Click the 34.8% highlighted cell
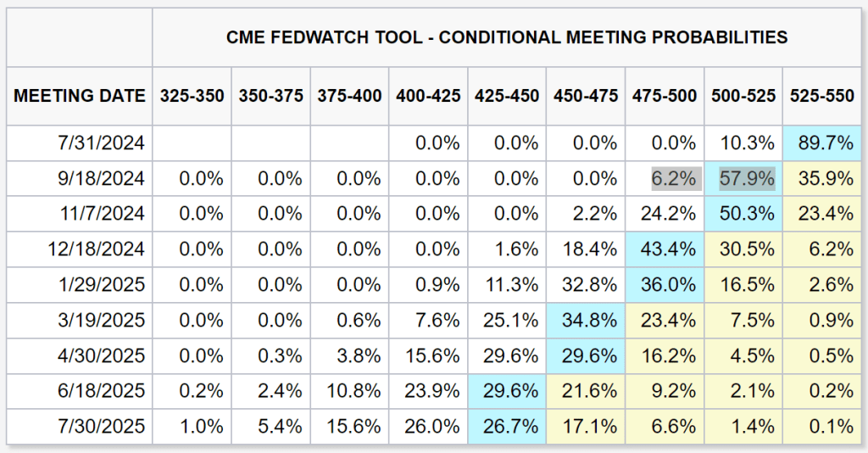The height and width of the screenshot is (453, 868). 586,321
